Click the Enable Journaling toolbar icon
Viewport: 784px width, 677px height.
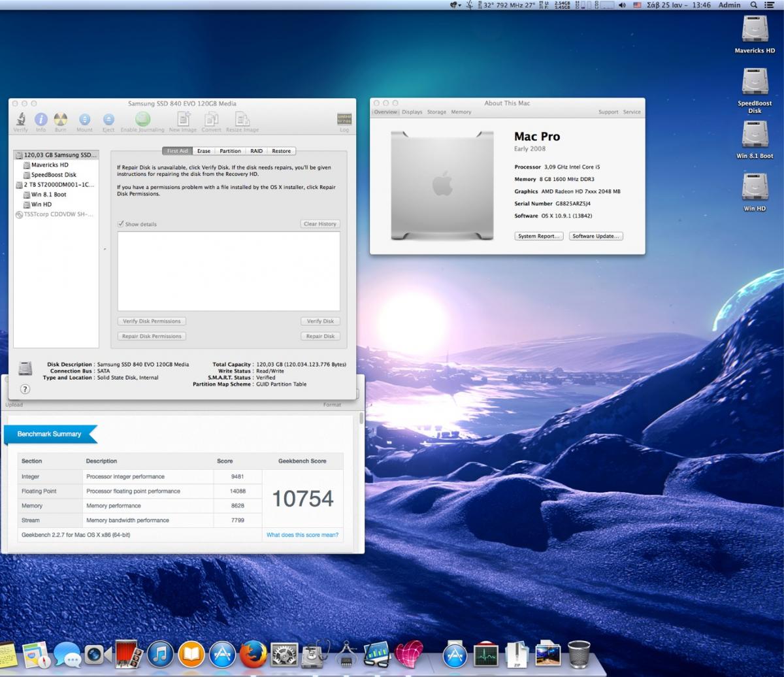(x=142, y=119)
